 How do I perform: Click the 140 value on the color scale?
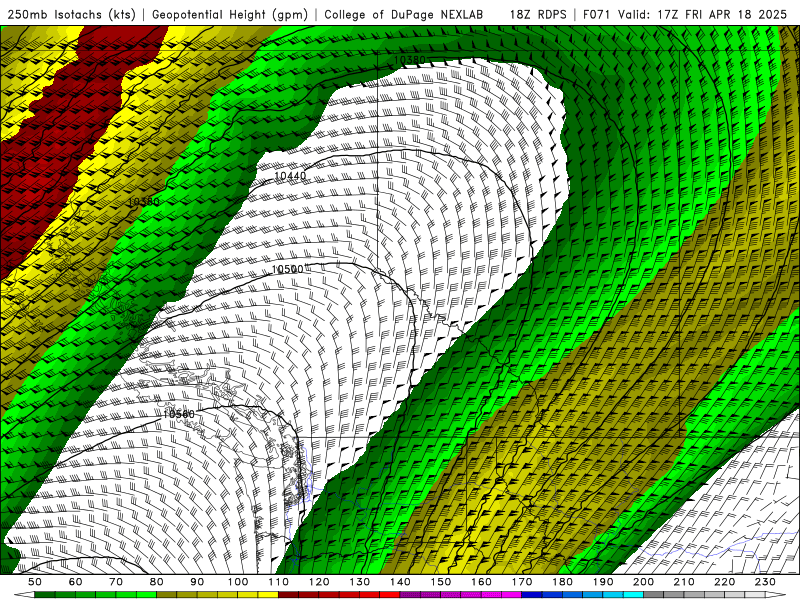tap(400, 582)
